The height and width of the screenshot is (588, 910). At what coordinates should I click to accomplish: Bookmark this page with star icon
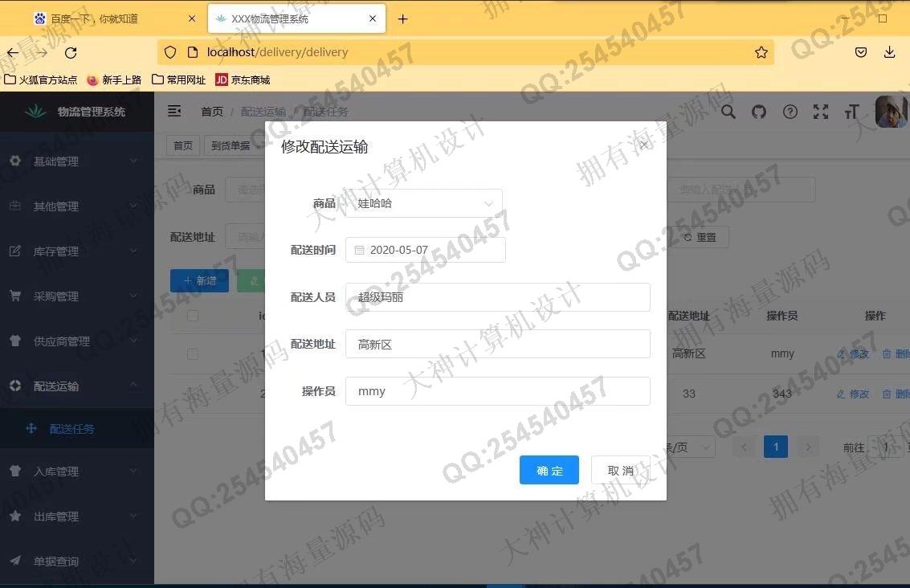click(x=761, y=52)
